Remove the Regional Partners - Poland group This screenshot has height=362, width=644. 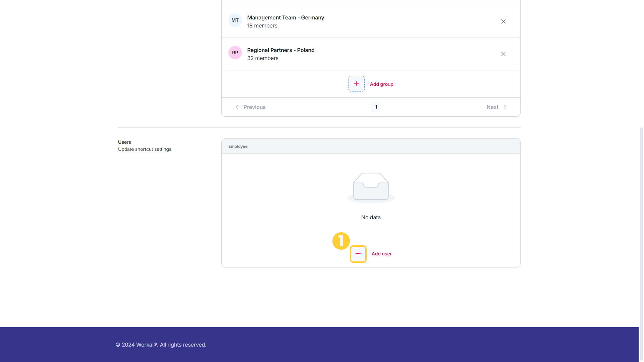(503, 54)
